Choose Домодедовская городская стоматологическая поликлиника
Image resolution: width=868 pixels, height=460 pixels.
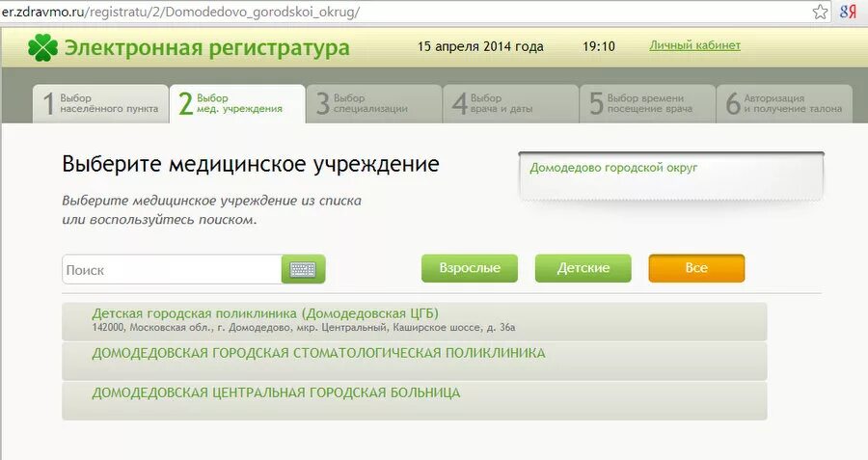(x=414, y=361)
